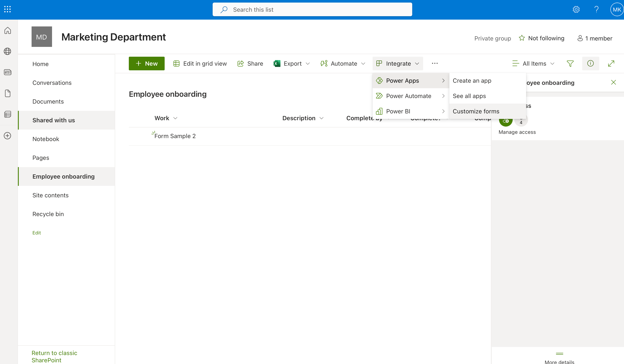Open the All Items view dropdown

(x=533, y=63)
